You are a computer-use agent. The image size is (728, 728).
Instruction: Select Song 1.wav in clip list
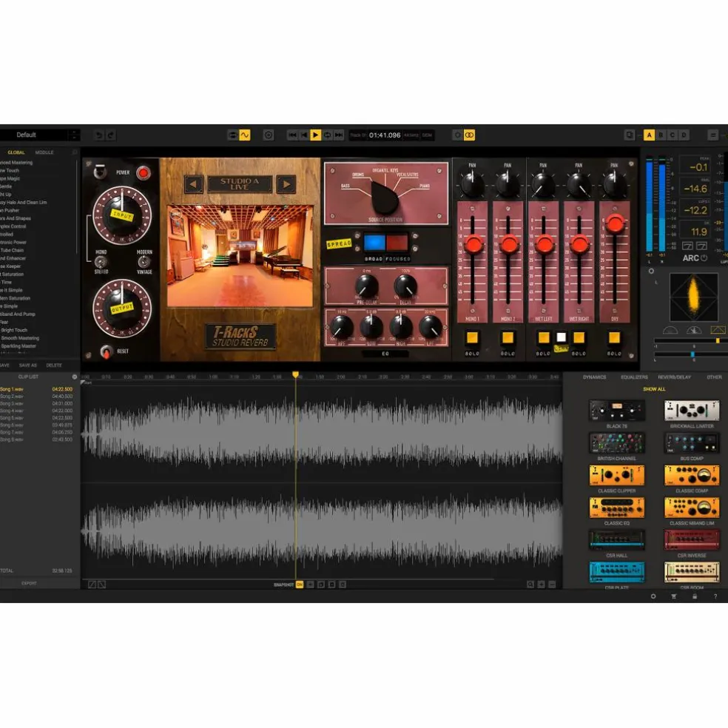pyautogui.click(x=37, y=389)
